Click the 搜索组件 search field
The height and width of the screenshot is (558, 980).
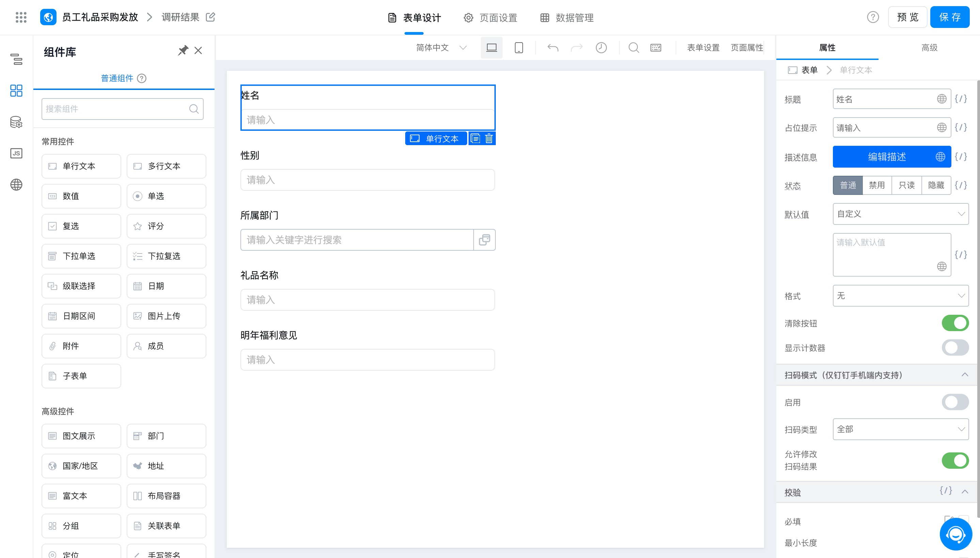(117, 109)
